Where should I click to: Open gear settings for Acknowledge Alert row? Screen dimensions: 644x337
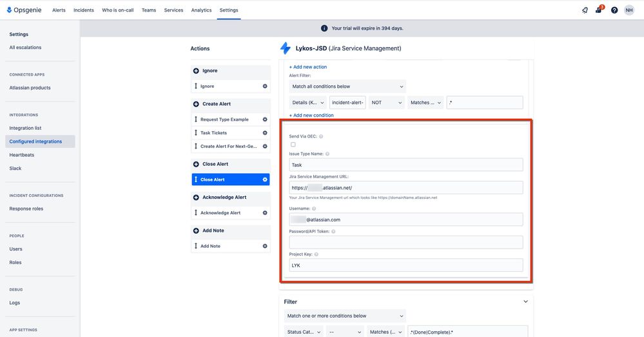(265, 213)
